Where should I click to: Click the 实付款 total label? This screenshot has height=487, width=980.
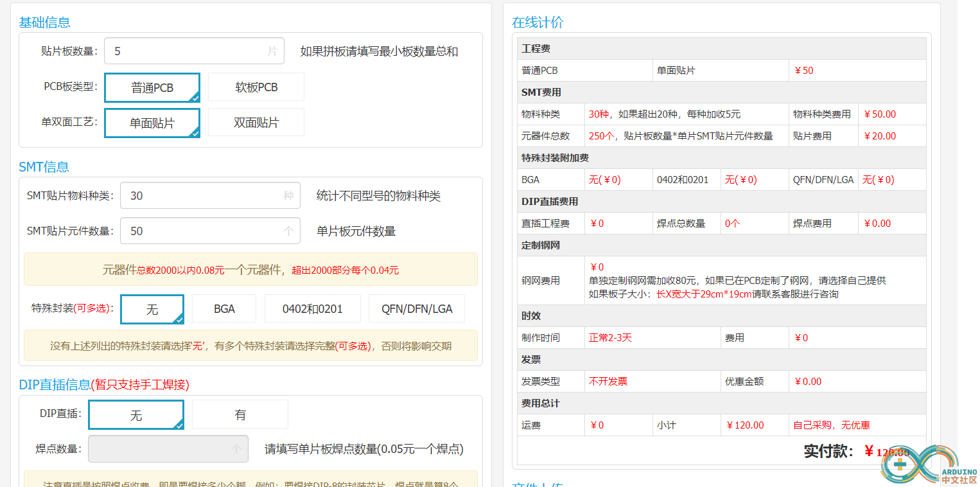pyautogui.click(x=828, y=451)
